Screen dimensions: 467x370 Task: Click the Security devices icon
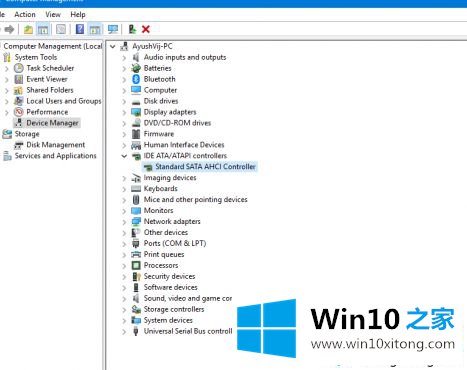click(x=136, y=276)
